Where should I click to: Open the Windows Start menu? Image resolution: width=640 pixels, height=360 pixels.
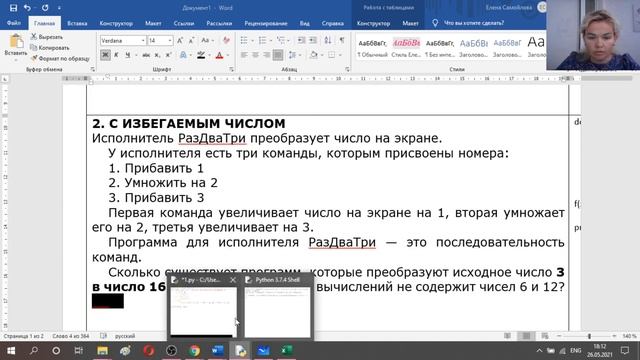click(x=11, y=351)
